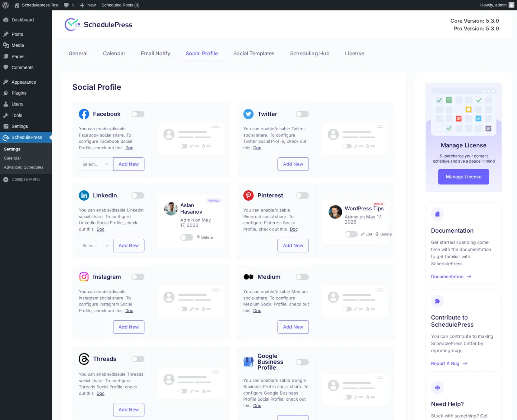This screenshot has height=420, width=517.
Task: Open Plugins via its plug icon
Action: (x=6, y=93)
